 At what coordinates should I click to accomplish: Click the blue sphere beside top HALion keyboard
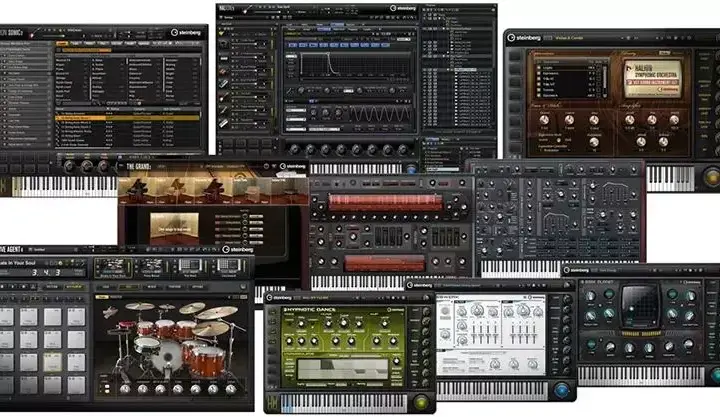[x=411, y=169]
